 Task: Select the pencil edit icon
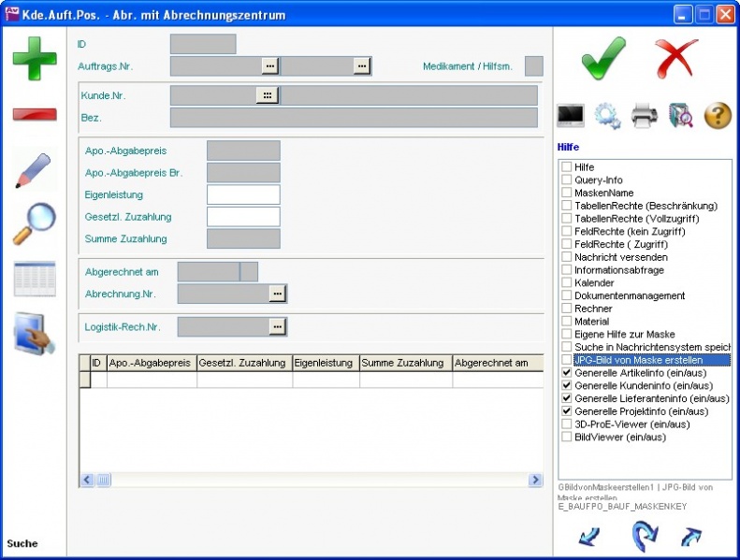35,170
